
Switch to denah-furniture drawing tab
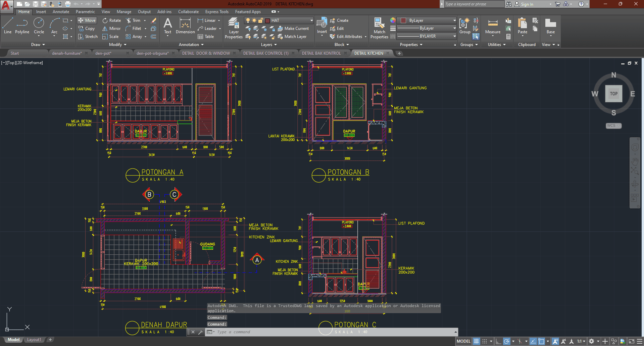67,53
